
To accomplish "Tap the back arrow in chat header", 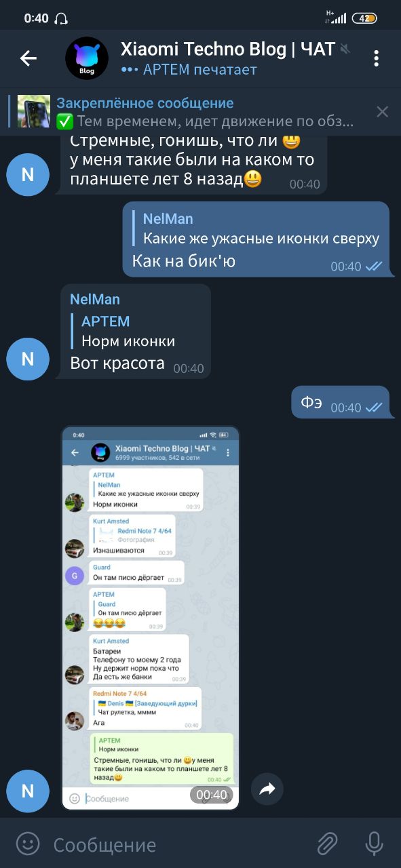I will point(28,58).
